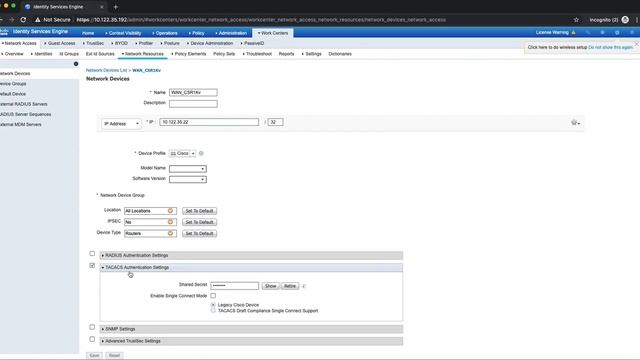Screen dimensions: 640x360
Task: Open the ISE search magnifier icon
Action: pos(588,32)
